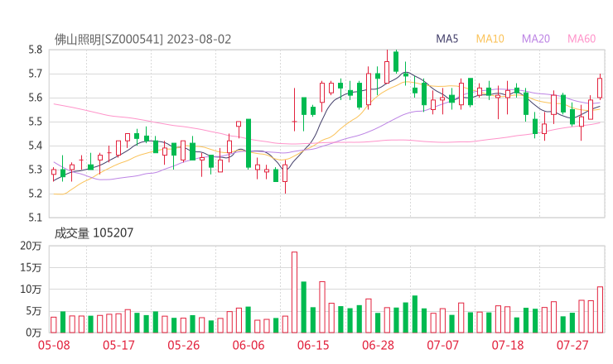The height and width of the screenshot is (364, 613).
Task: Click the chart title 佛山照明[SZ000541] 2023-08-02
Action: pyautogui.click(x=142, y=40)
